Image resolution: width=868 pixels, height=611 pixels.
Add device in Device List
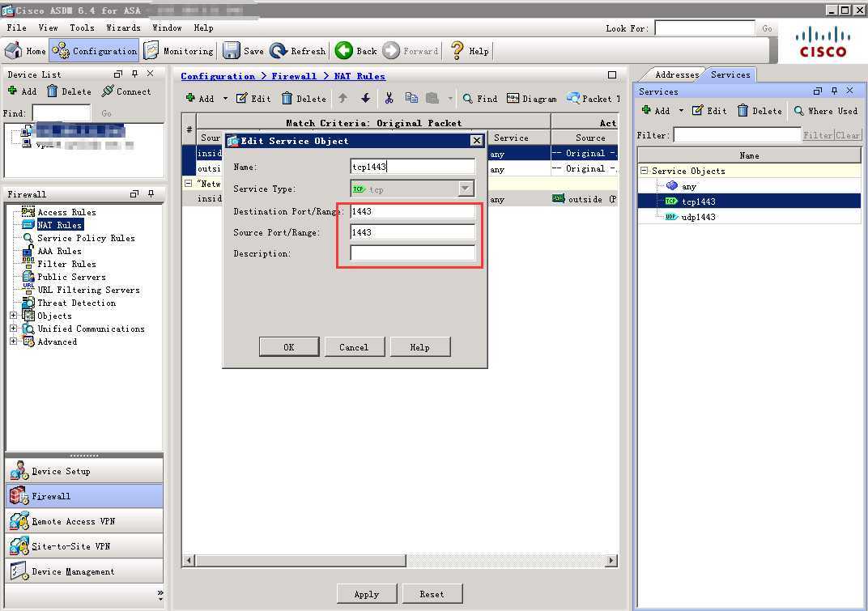[x=22, y=91]
